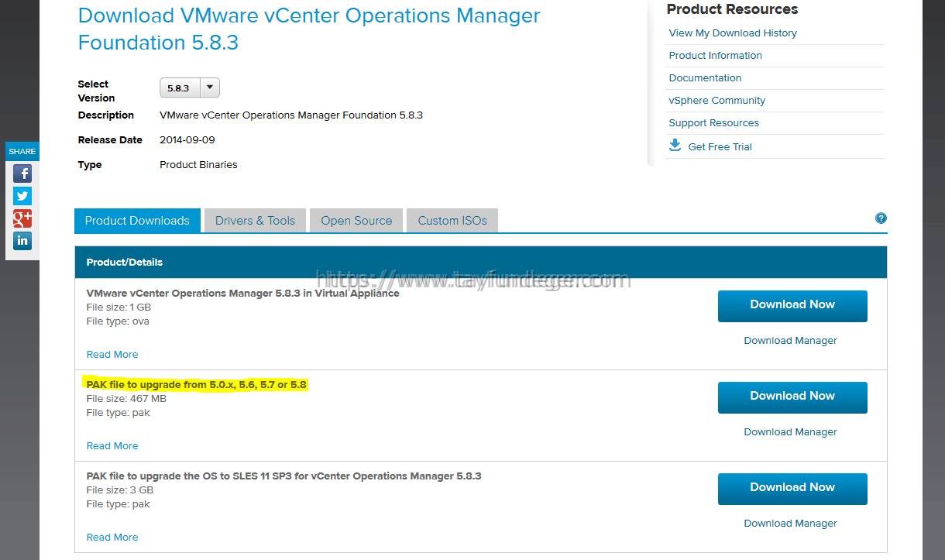
Task: Open Download Manager for Virtual Appliance
Action: tap(790, 341)
